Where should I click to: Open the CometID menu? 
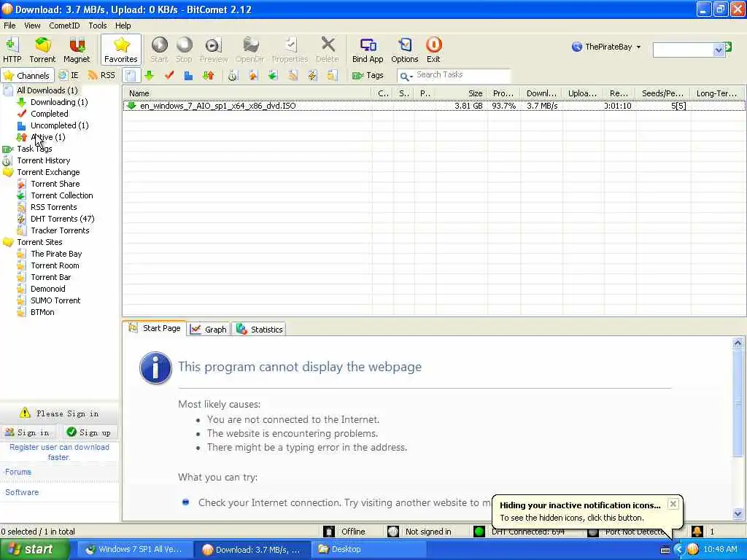[x=64, y=26]
